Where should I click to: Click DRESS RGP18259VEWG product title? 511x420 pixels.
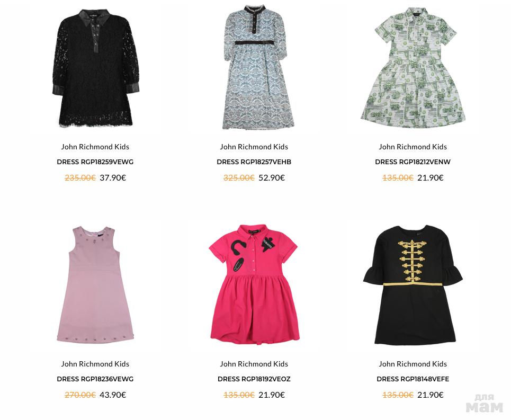pos(95,162)
